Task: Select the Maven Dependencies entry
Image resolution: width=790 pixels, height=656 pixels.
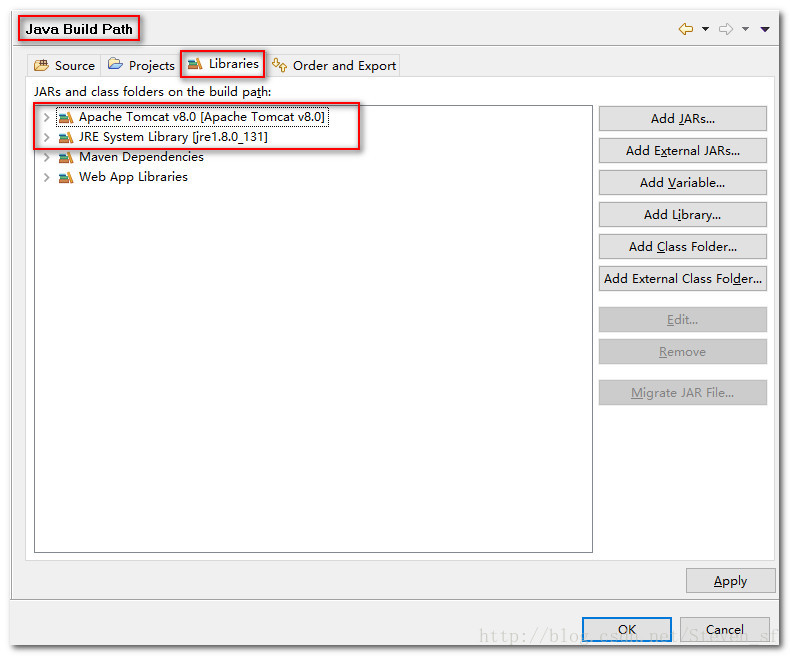Action: click(141, 157)
